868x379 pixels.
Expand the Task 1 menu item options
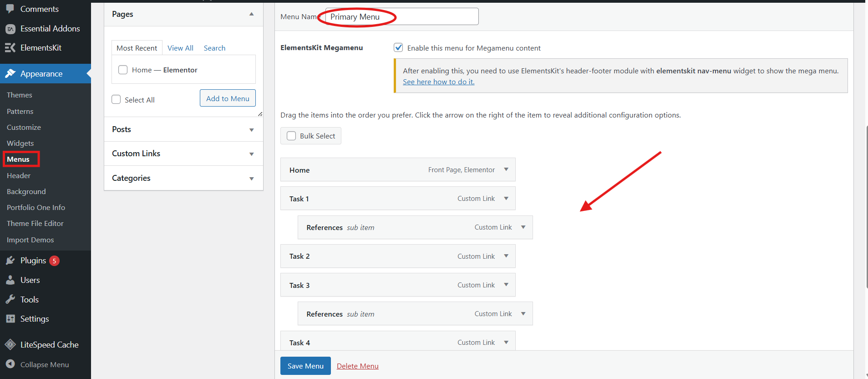click(x=506, y=199)
